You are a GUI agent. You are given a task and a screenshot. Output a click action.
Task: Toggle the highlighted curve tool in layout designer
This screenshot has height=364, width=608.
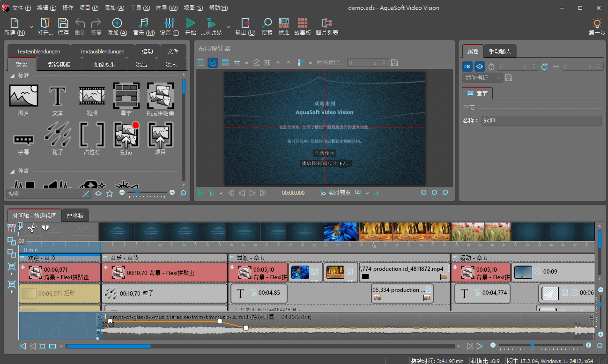tap(213, 63)
